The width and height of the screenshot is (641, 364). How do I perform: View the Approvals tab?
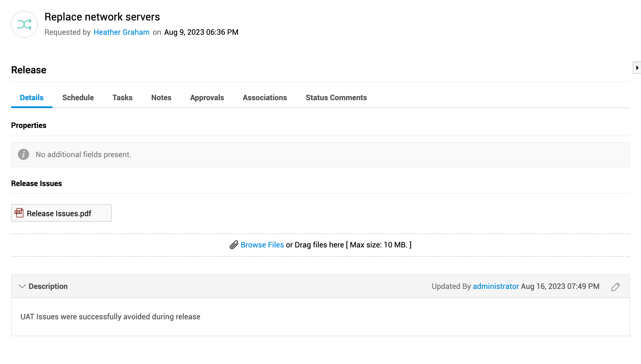coord(207,98)
